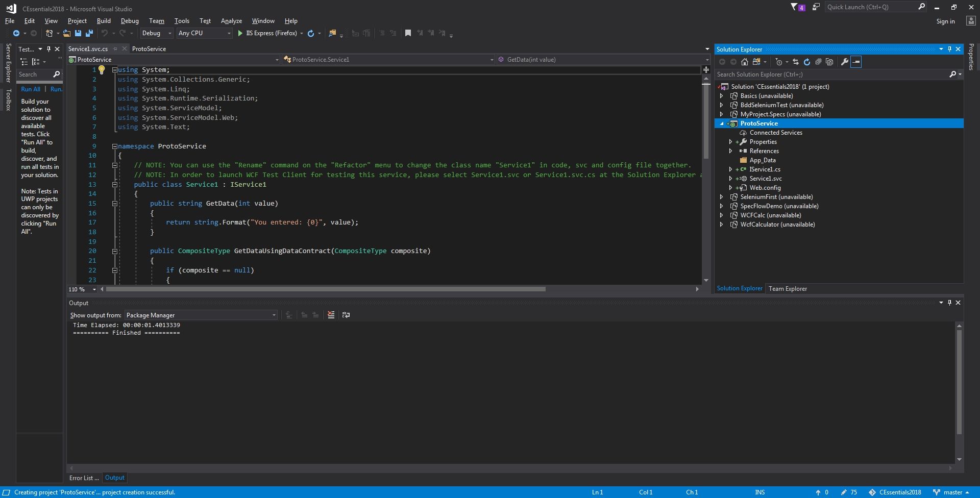Open the Tools menu
This screenshot has height=498, width=980.
pos(182,21)
